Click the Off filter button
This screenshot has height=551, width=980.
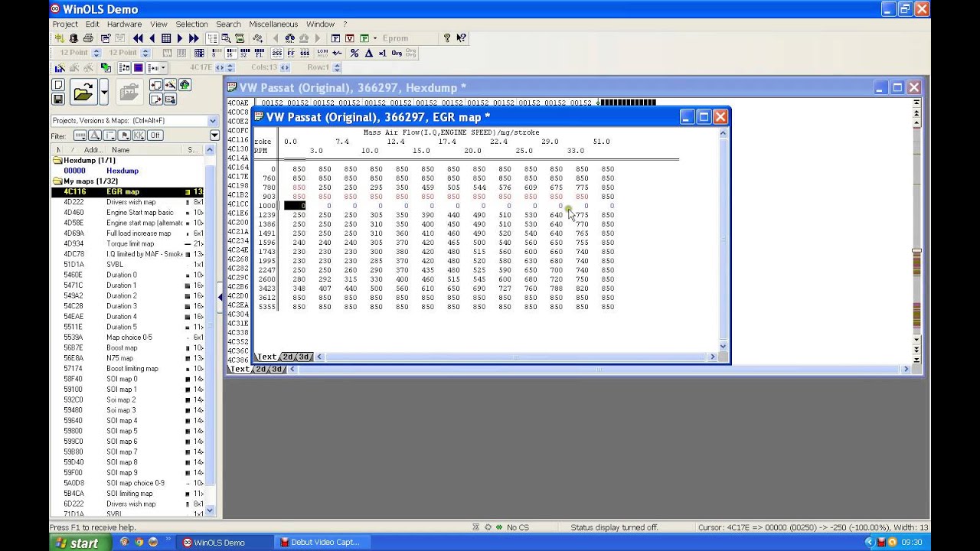155,135
